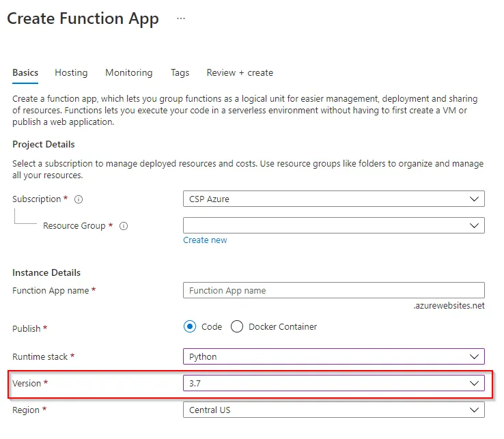Click the Resource Group info icon
This screenshot has width=504, height=439.
point(124,226)
